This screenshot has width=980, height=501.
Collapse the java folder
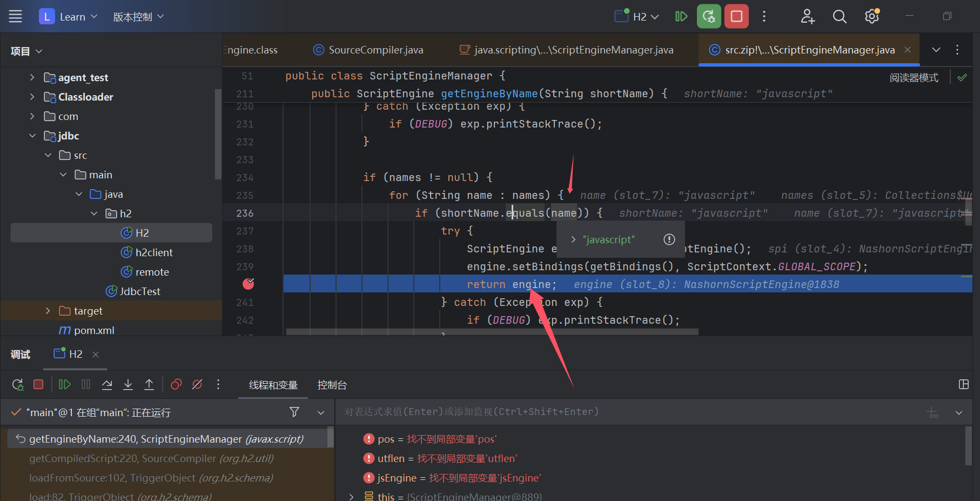(79, 194)
